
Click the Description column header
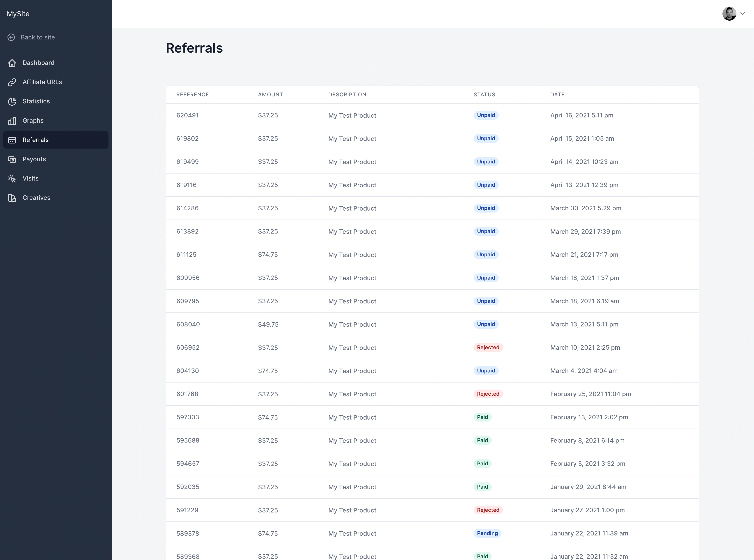(347, 95)
